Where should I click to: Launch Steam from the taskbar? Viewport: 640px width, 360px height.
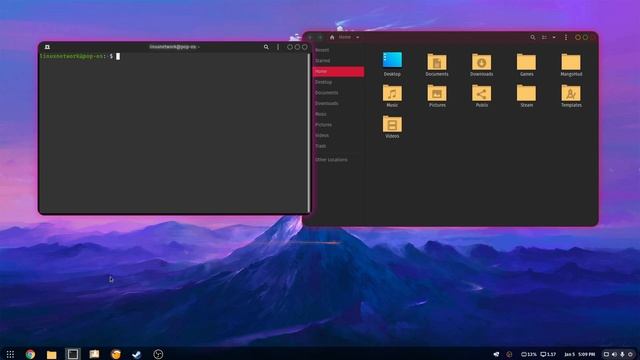[136, 354]
